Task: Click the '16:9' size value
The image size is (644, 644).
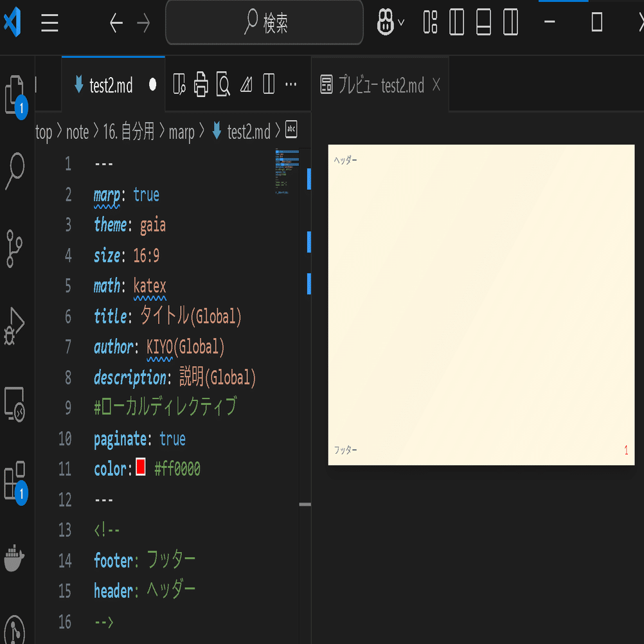Action: (x=146, y=255)
